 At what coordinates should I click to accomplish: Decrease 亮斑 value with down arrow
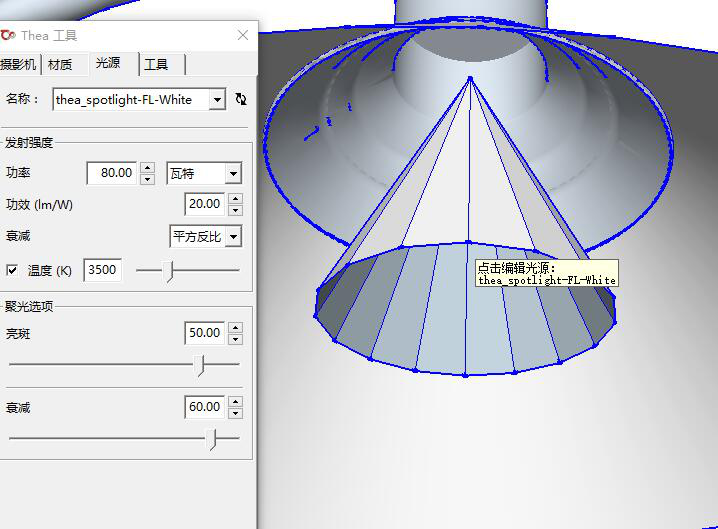[x=235, y=339]
